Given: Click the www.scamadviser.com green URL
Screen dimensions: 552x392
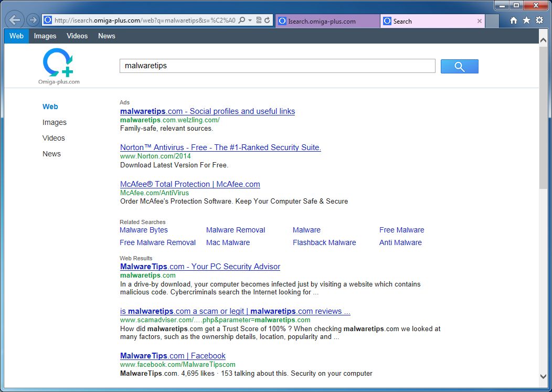Looking at the screenshot, I should pos(215,320).
